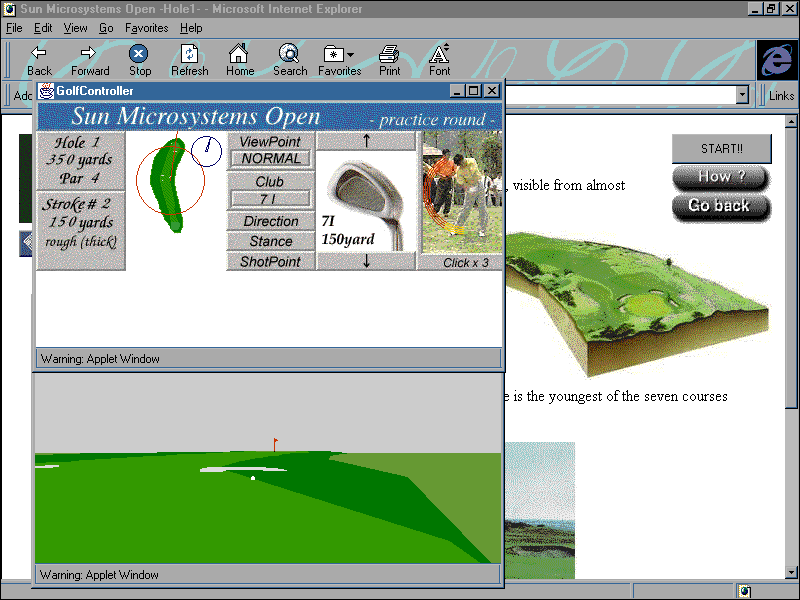Click the Direction button
This screenshot has height=600, width=800.
(x=271, y=221)
